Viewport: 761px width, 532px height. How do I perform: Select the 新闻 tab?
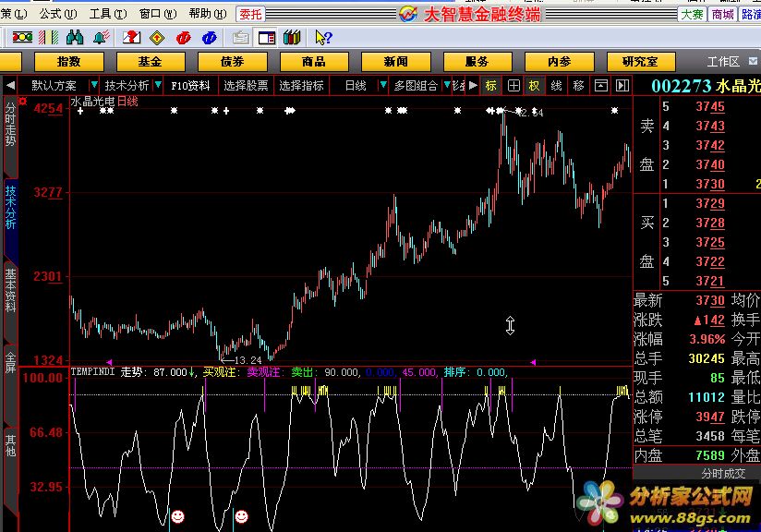(x=395, y=62)
